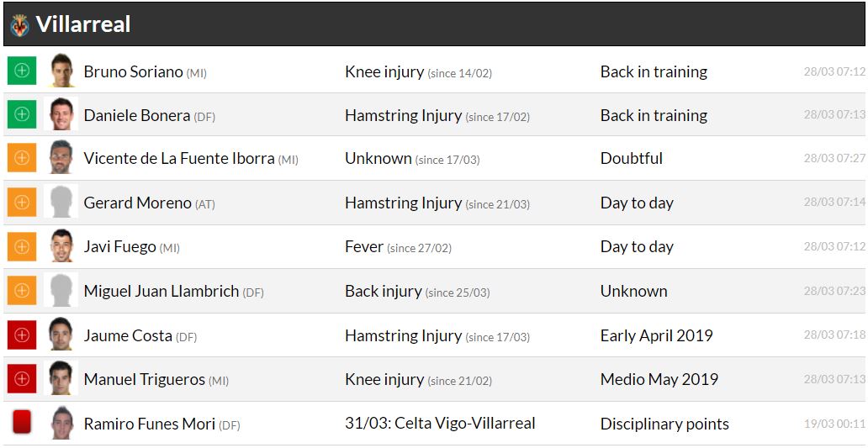
Task: Click orange injury icon beside Javi Fuego
Action: click(22, 246)
